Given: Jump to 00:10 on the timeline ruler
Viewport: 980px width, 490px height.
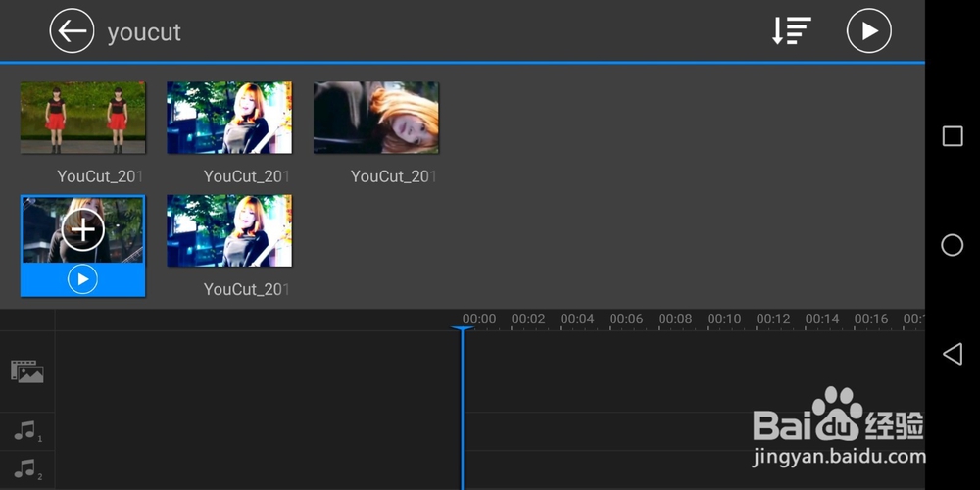Looking at the screenshot, I should (x=724, y=318).
